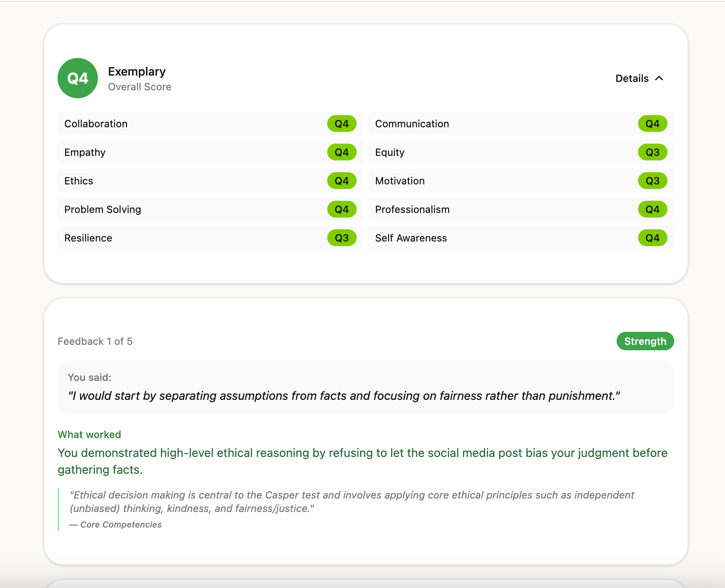Screen dimensions: 725x588
Task: Select the Q4 badge next to Self Awareness
Action: point(652,238)
